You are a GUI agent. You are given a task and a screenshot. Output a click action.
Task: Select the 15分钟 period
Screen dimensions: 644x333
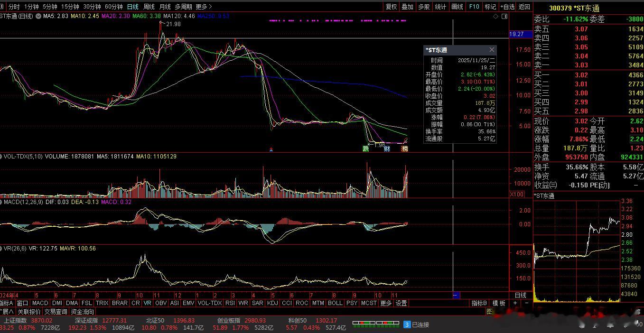(x=70, y=7)
